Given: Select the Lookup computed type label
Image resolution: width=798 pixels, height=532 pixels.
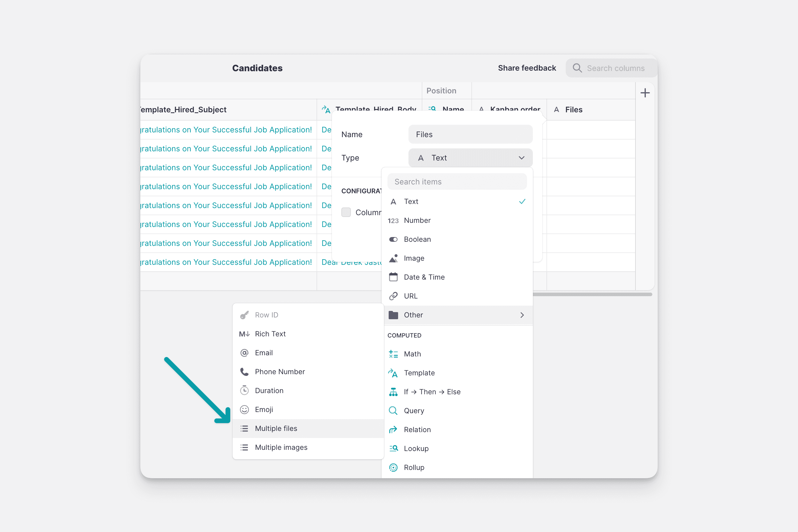Looking at the screenshot, I should (x=416, y=449).
